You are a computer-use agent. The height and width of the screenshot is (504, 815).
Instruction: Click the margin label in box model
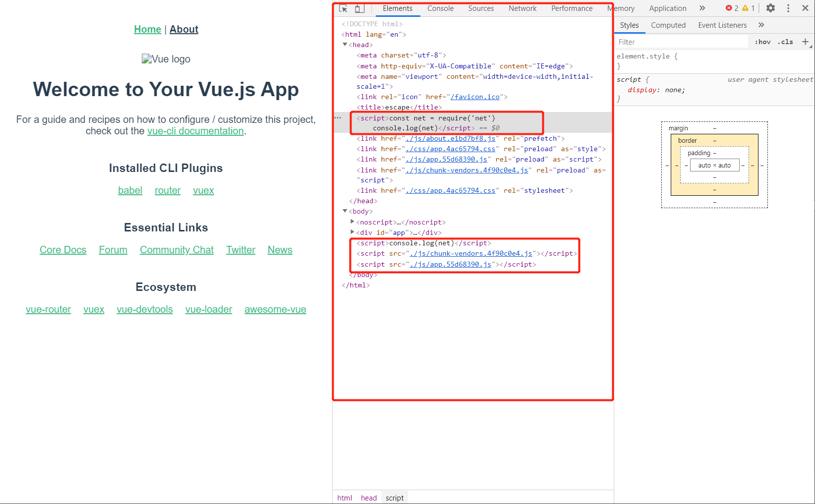[x=678, y=128]
